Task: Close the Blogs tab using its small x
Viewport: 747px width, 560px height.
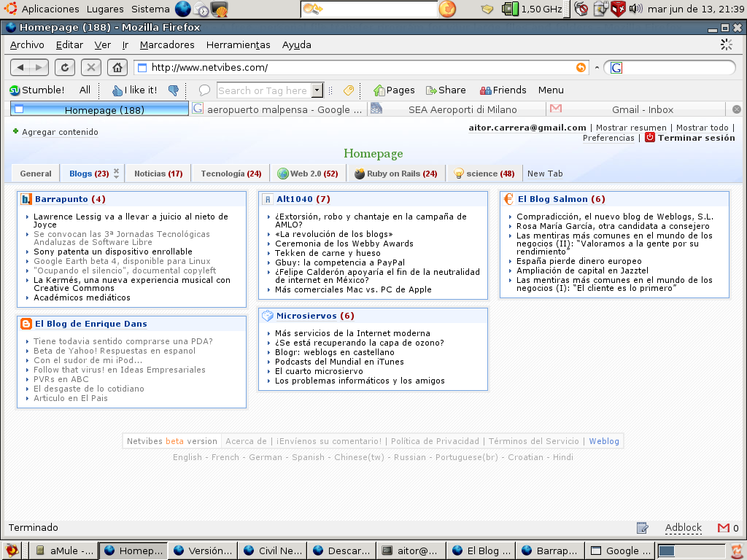Action: click(116, 170)
